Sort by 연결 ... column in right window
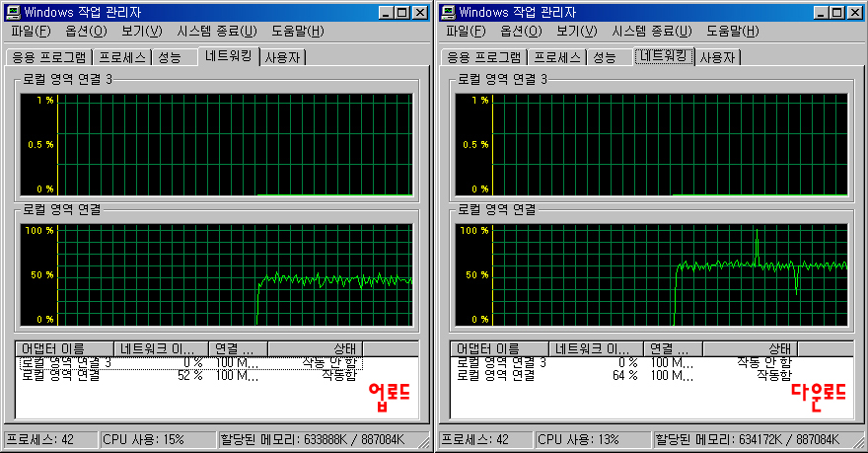The height and width of the screenshot is (453, 868). tap(673, 349)
